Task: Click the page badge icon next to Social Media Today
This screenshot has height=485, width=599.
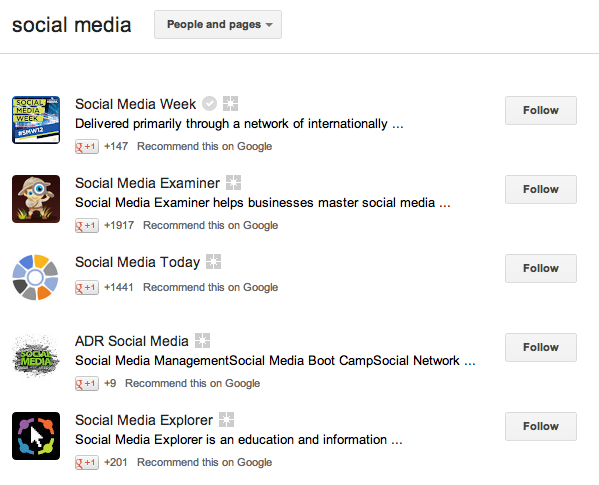Action: click(x=214, y=262)
